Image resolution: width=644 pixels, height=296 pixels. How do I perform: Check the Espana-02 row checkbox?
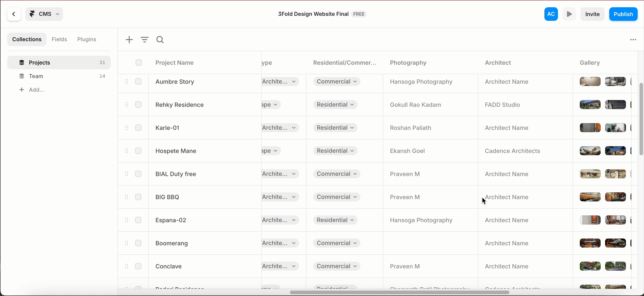138,220
